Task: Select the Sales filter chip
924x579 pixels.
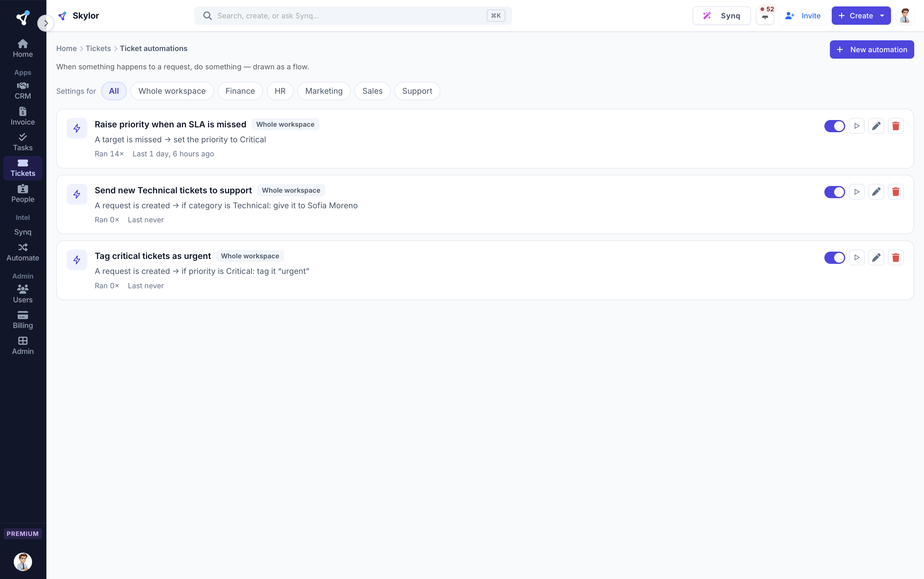Action: point(372,91)
